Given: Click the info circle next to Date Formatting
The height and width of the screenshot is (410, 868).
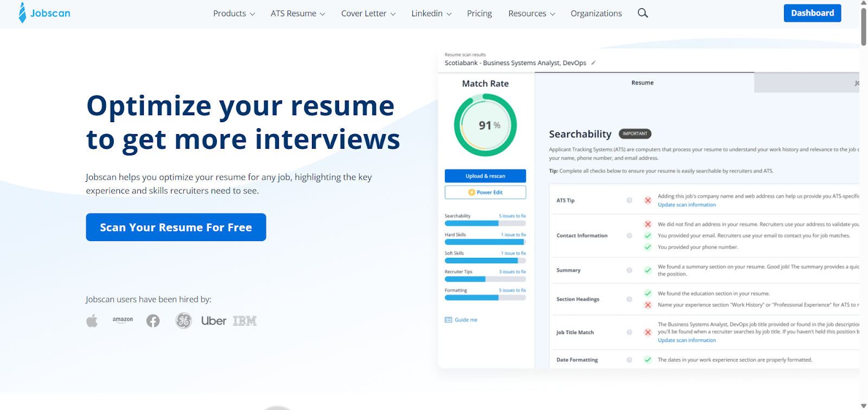Looking at the screenshot, I should click(x=629, y=360).
